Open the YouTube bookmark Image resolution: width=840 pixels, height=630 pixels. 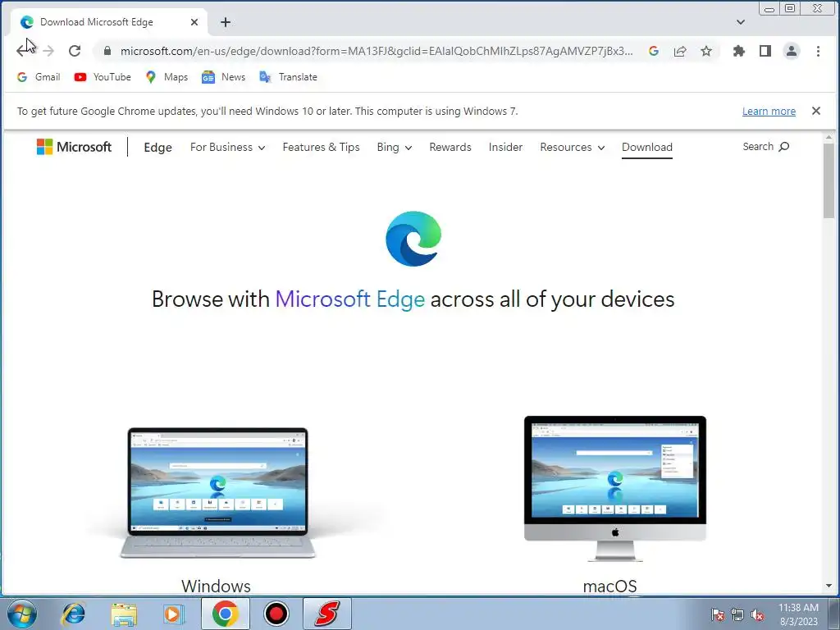click(x=103, y=77)
